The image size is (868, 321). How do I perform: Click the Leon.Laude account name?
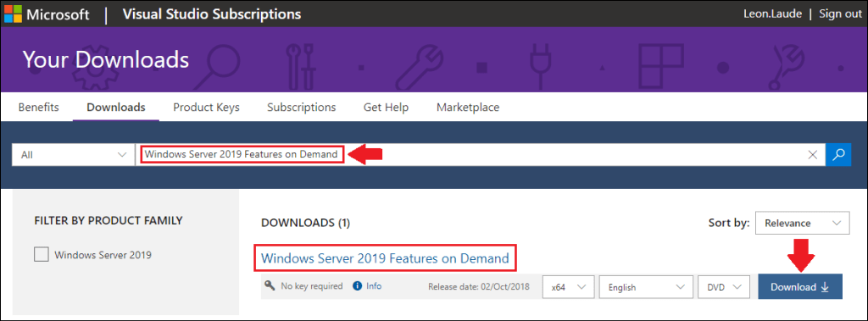click(774, 14)
